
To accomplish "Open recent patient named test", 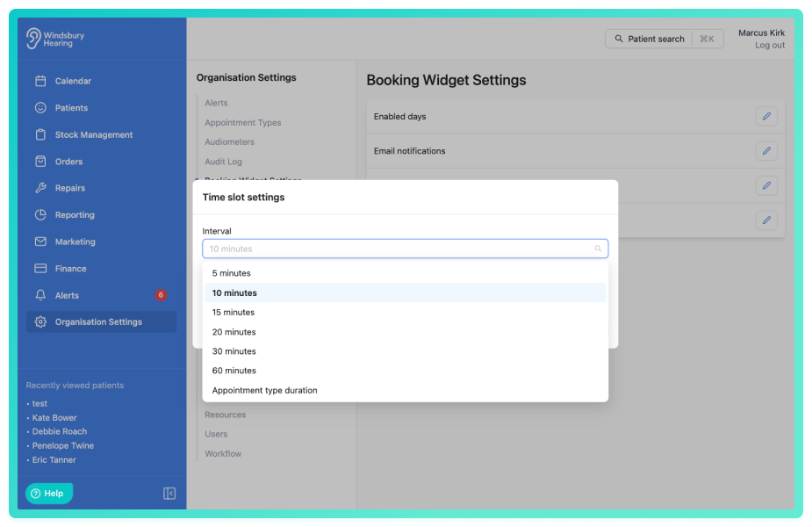I will [40, 404].
